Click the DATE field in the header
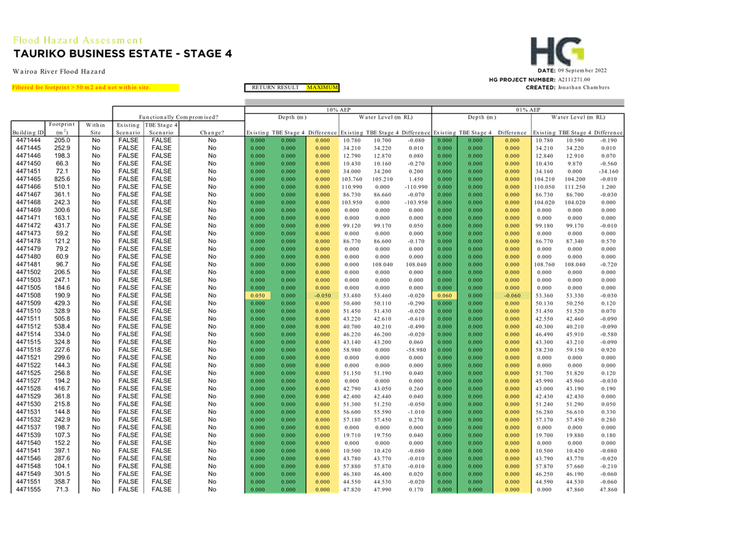 (572, 70)
